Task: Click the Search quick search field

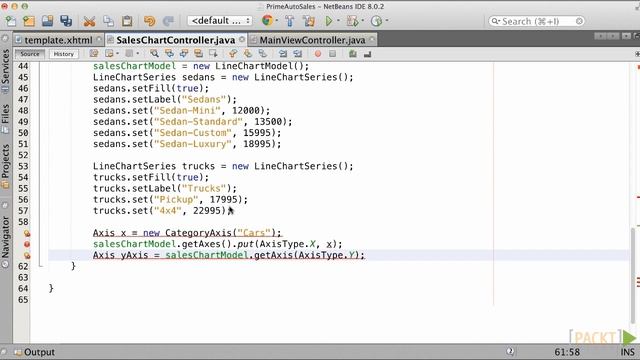Action: (537, 21)
